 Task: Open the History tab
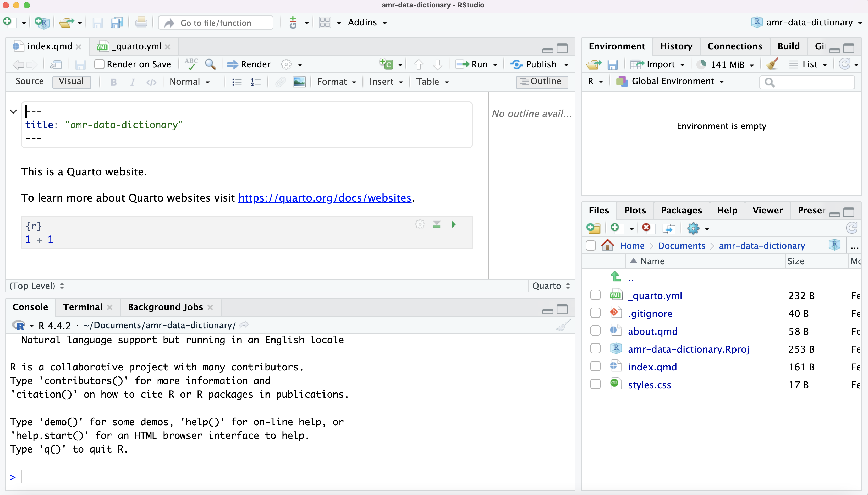[x=676, y=46]
